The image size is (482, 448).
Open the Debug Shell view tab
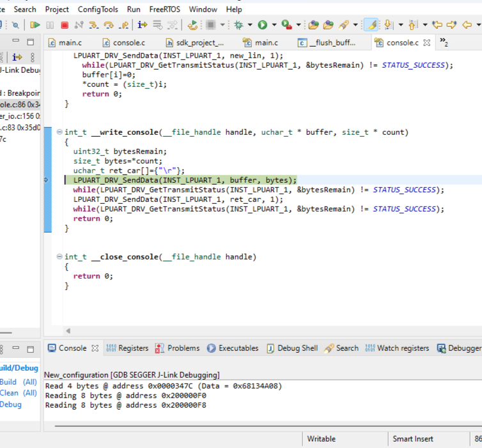click(x=292, y=348)
